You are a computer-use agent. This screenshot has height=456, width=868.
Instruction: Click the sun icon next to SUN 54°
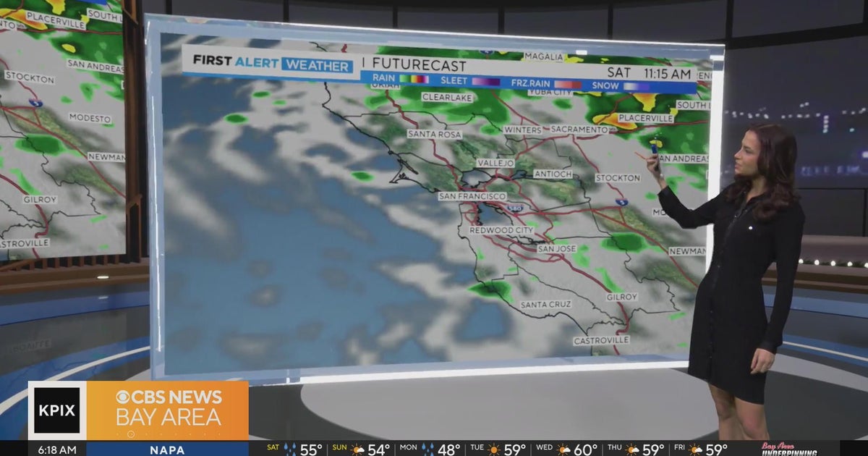[358, 447]
